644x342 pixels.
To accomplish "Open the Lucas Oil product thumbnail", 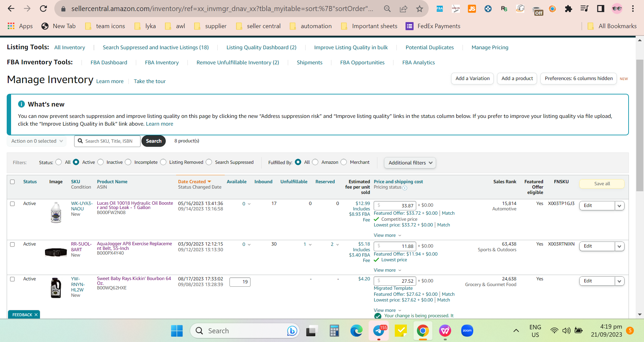I will (x=56, y=212).
